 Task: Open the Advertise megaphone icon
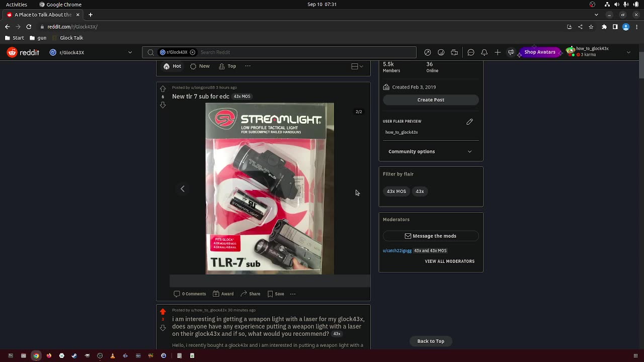pyautogui.click(x=511, y=52)
